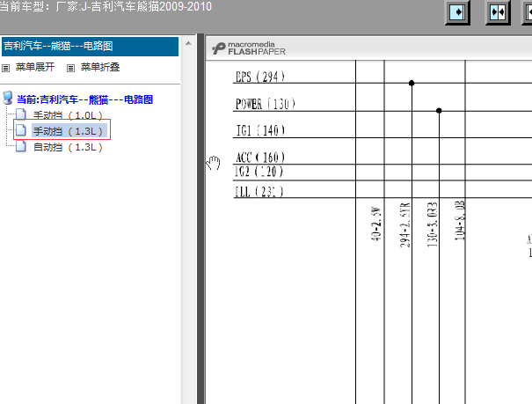Click computer icon at tree root
Viewport: 532px width, 404px height.
click(7, 98)
